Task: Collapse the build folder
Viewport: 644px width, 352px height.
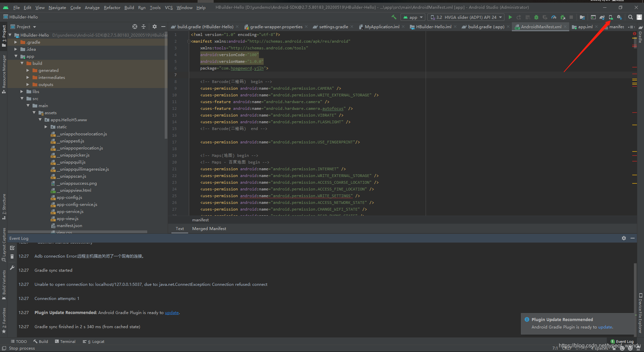Action: pos(22,63)
